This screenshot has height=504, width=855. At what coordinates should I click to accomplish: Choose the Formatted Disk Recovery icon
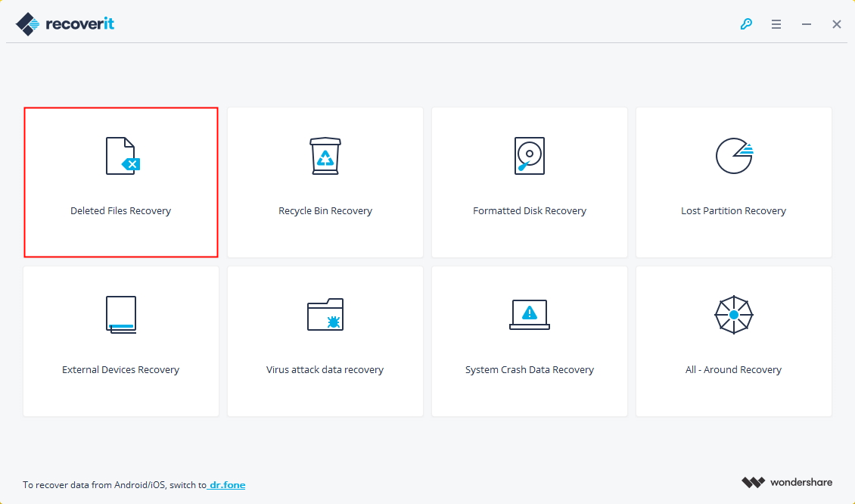pyautogui.click(x=529, y=156)
